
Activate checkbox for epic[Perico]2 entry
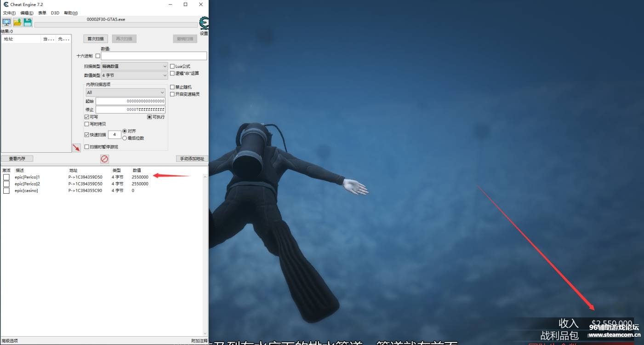[6, 184]
